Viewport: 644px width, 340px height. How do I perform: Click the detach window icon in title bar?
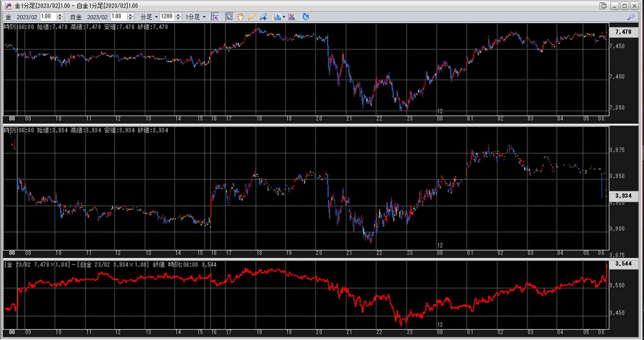(603, 6)
